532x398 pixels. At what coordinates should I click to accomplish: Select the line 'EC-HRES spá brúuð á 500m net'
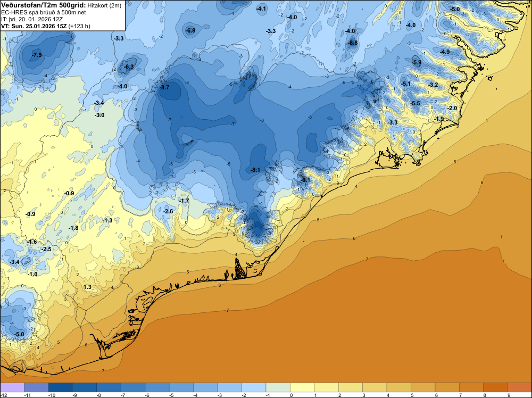pos(44,12)
